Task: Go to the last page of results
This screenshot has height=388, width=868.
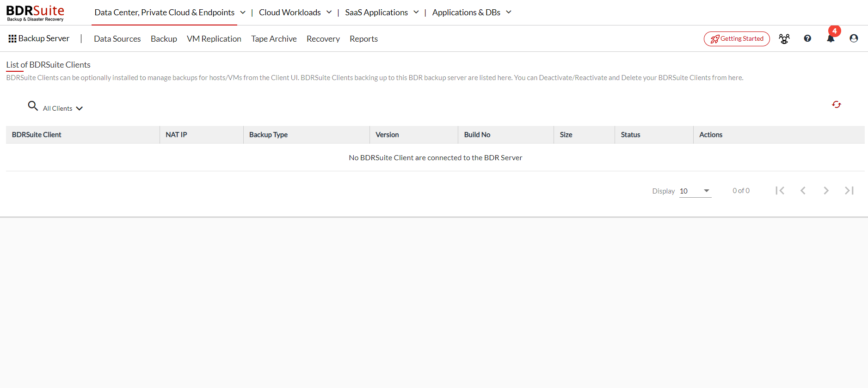Action: tap(849, 190)
